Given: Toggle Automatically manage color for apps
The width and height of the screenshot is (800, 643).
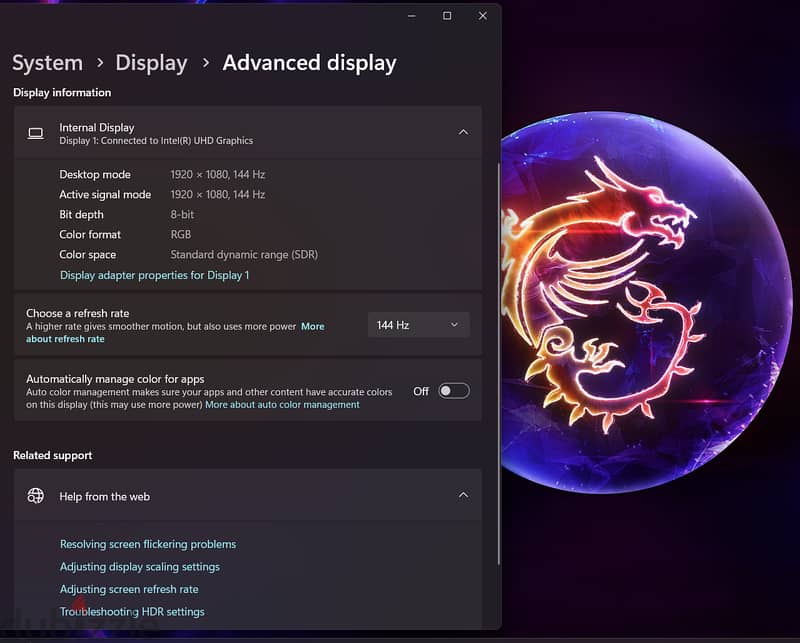Looking at the screenshot, I should [x=454, y=391].
